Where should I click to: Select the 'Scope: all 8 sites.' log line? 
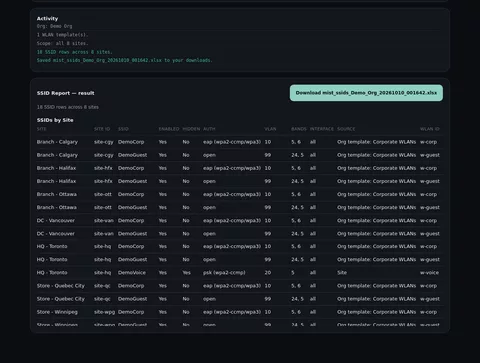tap(62, 43)
